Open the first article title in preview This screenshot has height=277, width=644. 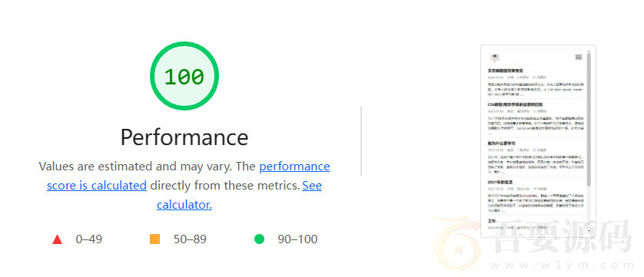505,71
